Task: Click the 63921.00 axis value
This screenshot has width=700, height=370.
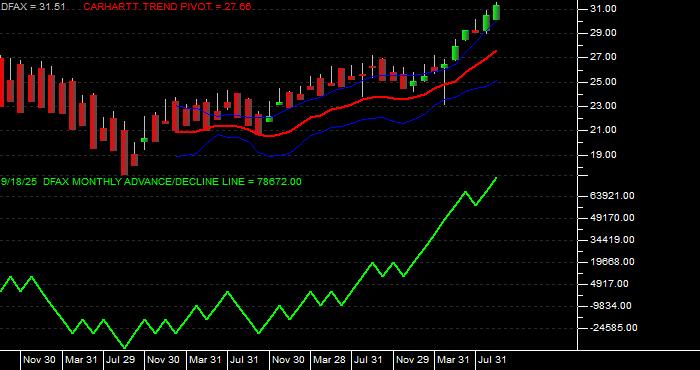Action: [x=612, y=196]
